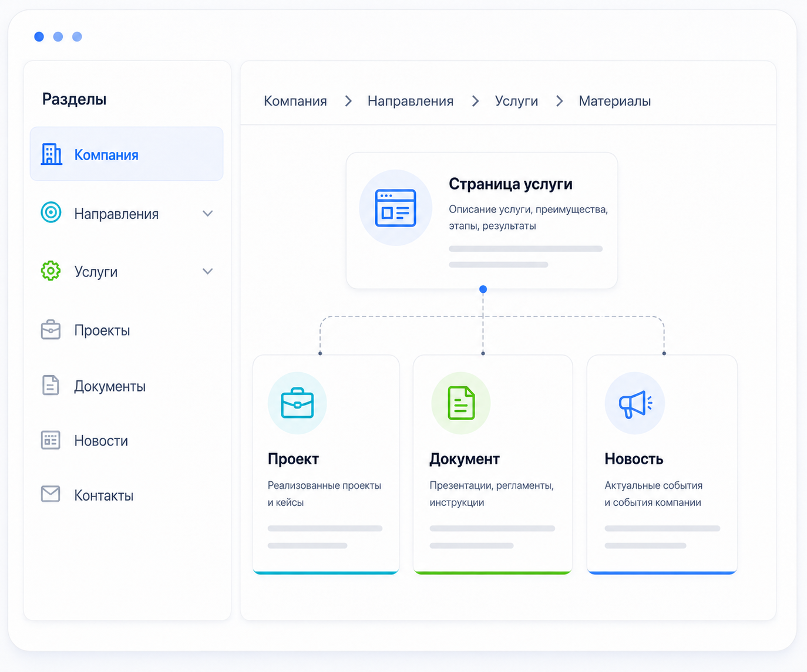
Task: Click the green document icon on Документ card
Action: pyautogui.click(x=461, y=403)
